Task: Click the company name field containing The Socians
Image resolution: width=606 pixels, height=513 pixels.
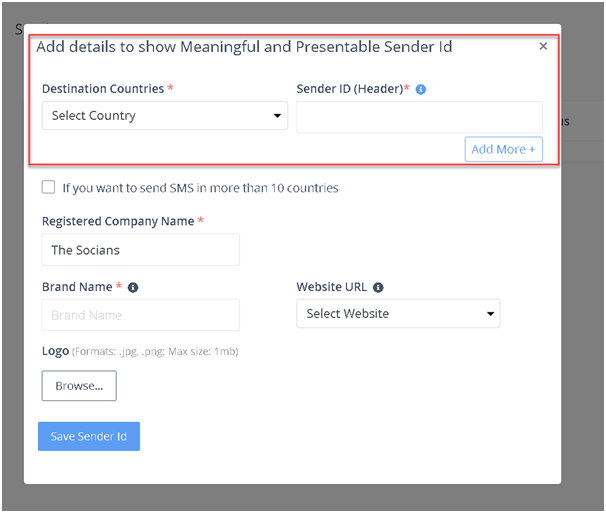Action: (141, 250)
